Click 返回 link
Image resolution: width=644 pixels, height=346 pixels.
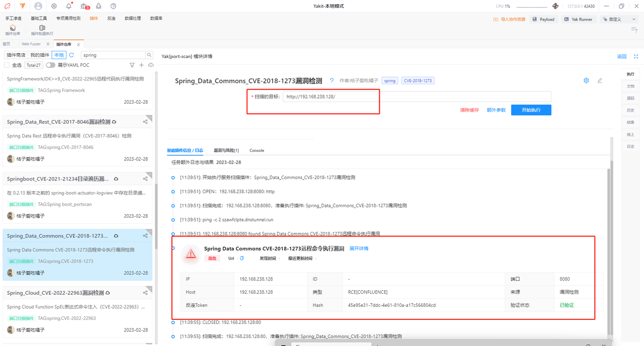coord(622,56)
